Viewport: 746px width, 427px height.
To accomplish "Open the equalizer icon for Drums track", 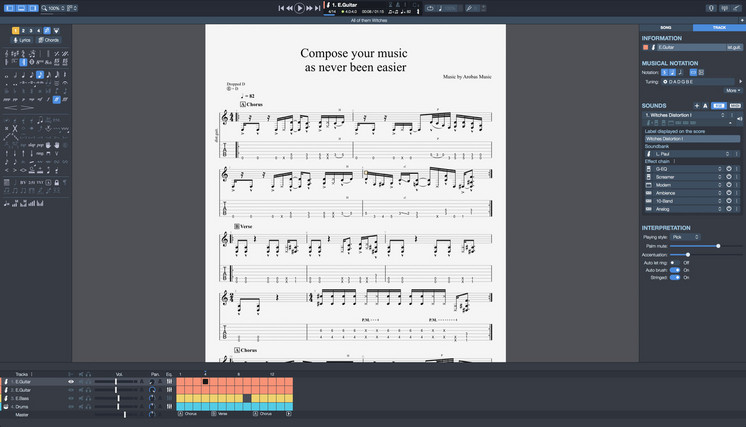I will [x=167, y=406].
